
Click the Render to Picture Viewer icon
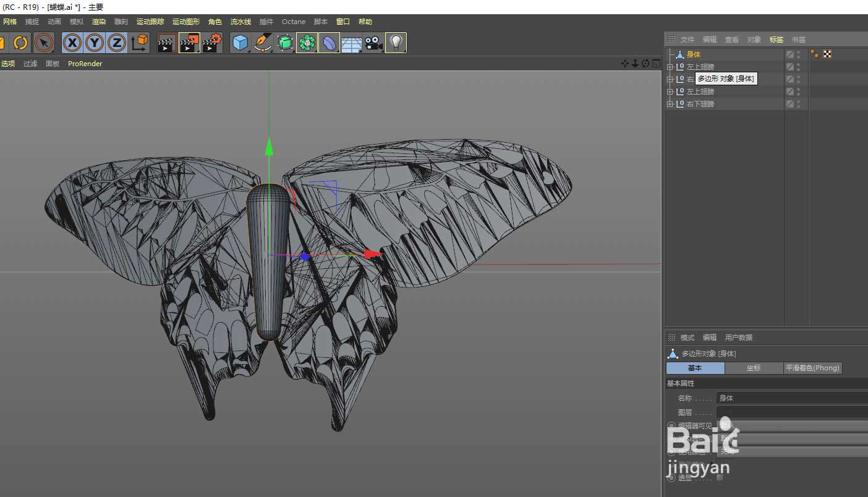[189, 43]
